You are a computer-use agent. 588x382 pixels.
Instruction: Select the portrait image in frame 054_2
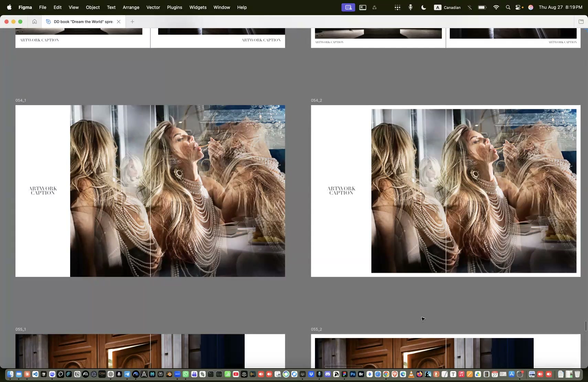(474, 191)
